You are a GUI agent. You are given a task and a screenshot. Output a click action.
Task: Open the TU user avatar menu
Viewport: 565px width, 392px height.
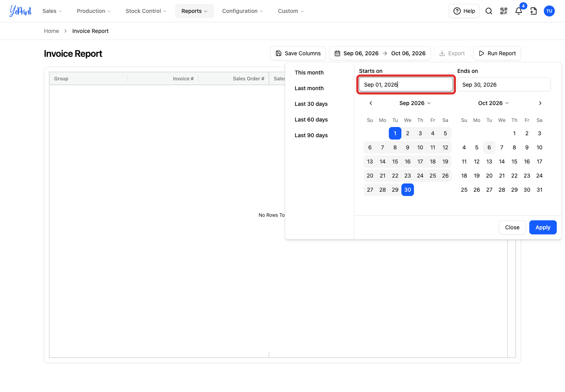click(549, 11)
